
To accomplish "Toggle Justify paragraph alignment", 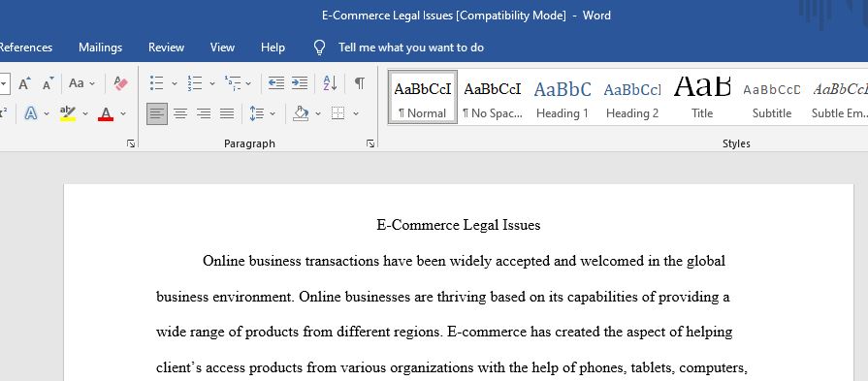I will (x=227, y=113).
